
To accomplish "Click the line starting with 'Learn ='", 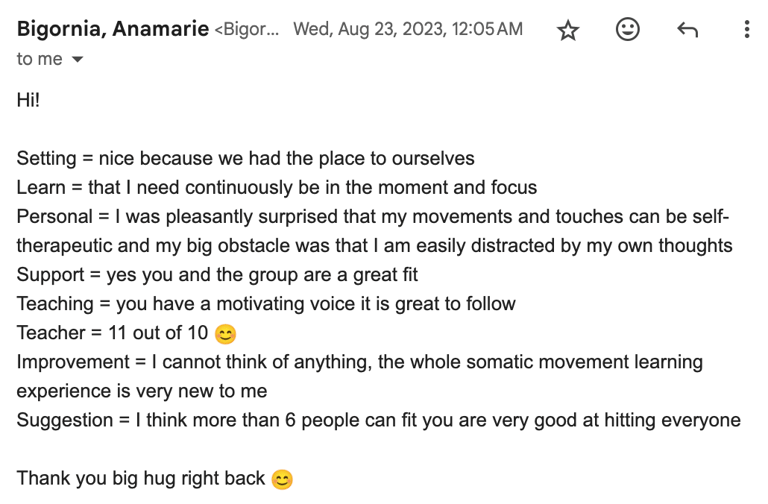I will coord(277,188).
